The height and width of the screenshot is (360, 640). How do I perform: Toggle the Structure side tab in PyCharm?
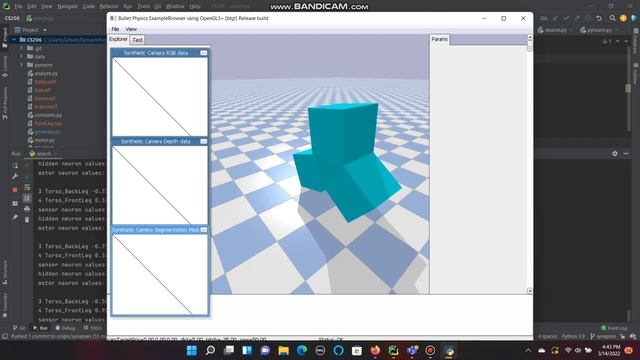[4, 273]
